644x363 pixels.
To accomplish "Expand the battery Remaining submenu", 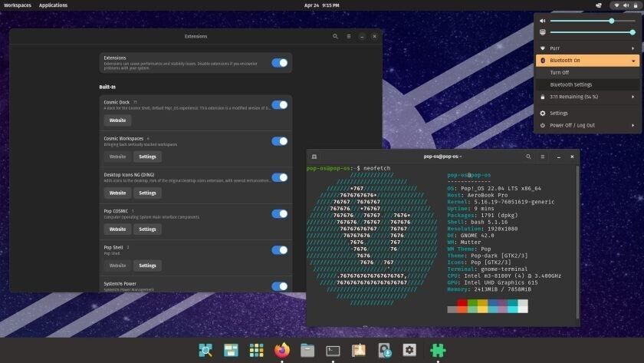I will (588, 97).
